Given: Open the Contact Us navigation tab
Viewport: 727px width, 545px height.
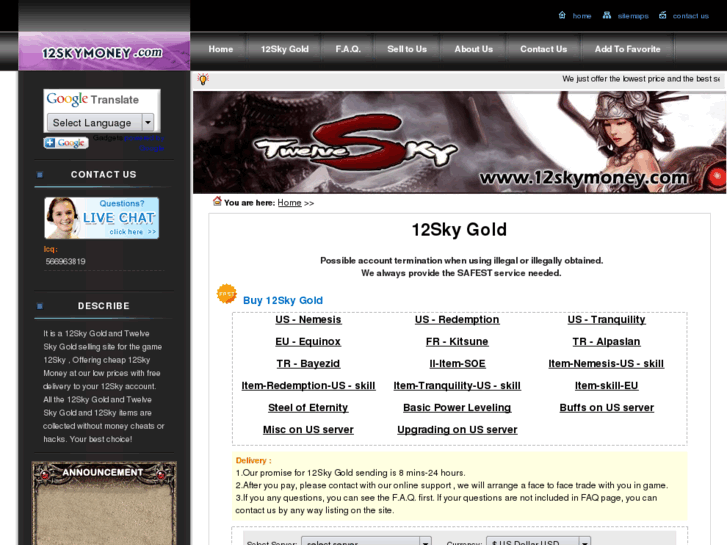Looking at the screenshot, I should tap(543, 49).
